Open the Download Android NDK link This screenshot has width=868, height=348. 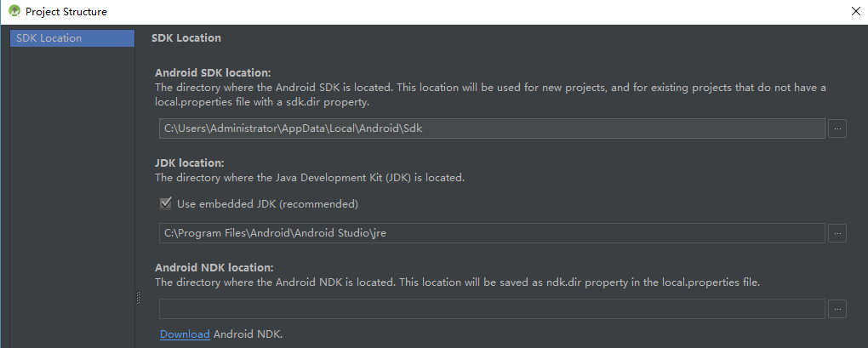tap(185, 334)
